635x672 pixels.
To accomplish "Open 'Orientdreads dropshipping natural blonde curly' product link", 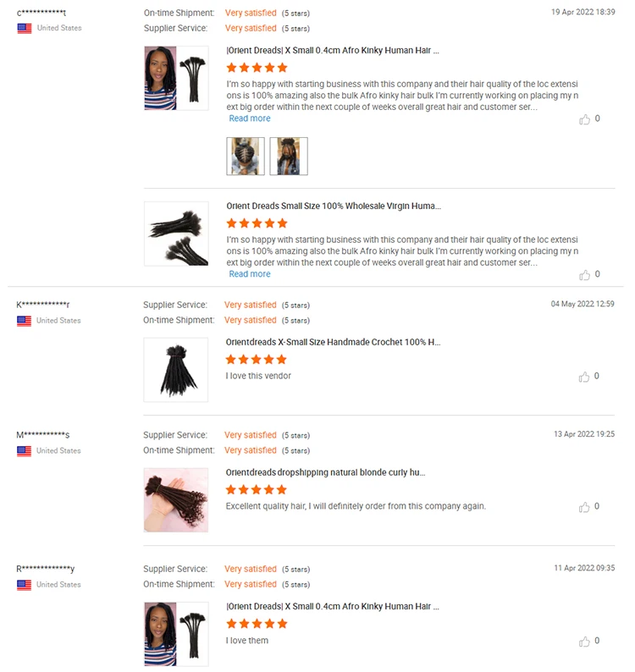I will pos(325,472).
